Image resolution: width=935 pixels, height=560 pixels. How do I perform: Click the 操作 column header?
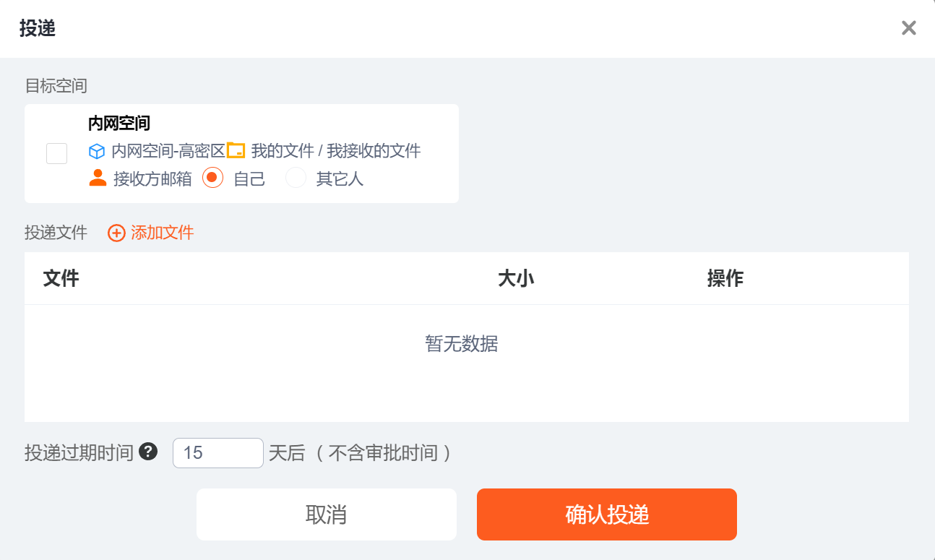pos(725,278)
